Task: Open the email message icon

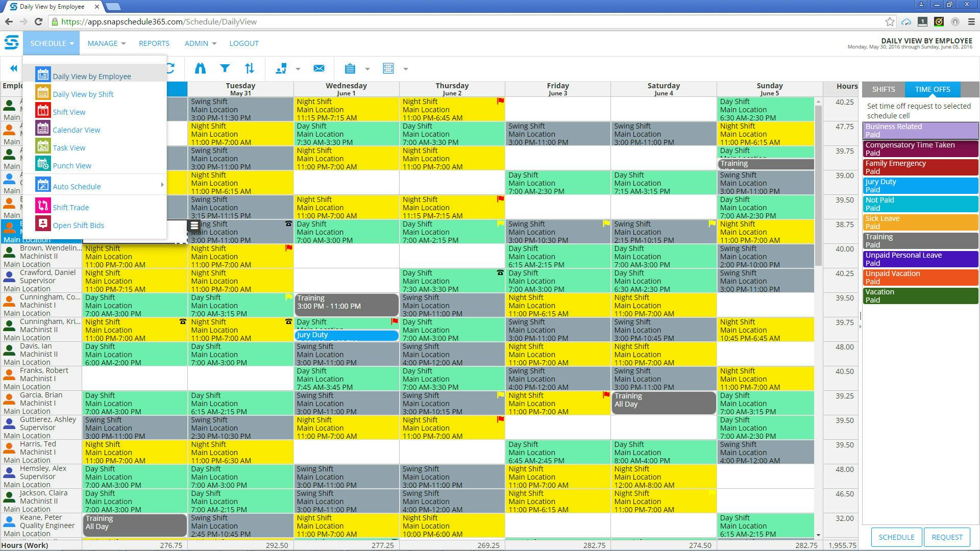Action: 319,68
